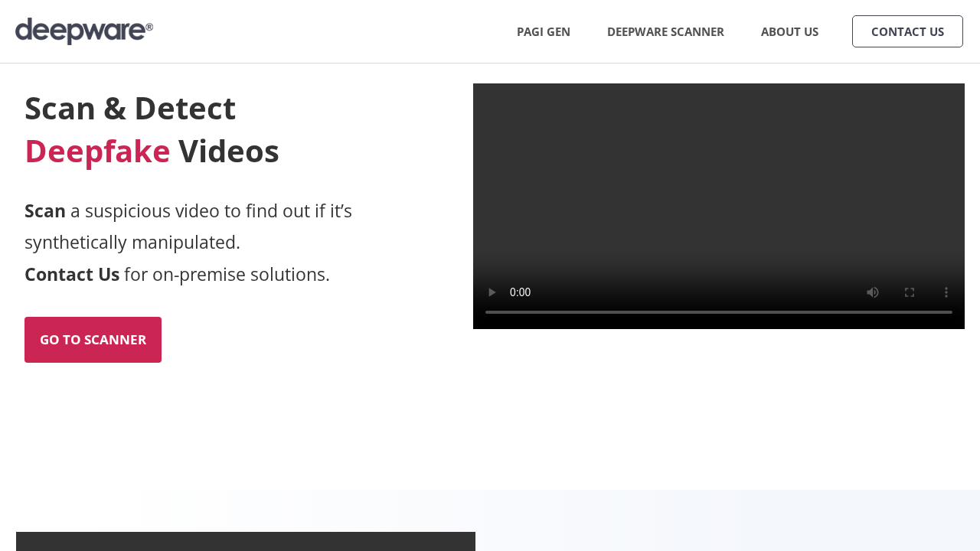The height and width of the screenshot is (551, 980).
Task: Click the bold "Scan" word in the paragraph
Action: coord(45,210)
